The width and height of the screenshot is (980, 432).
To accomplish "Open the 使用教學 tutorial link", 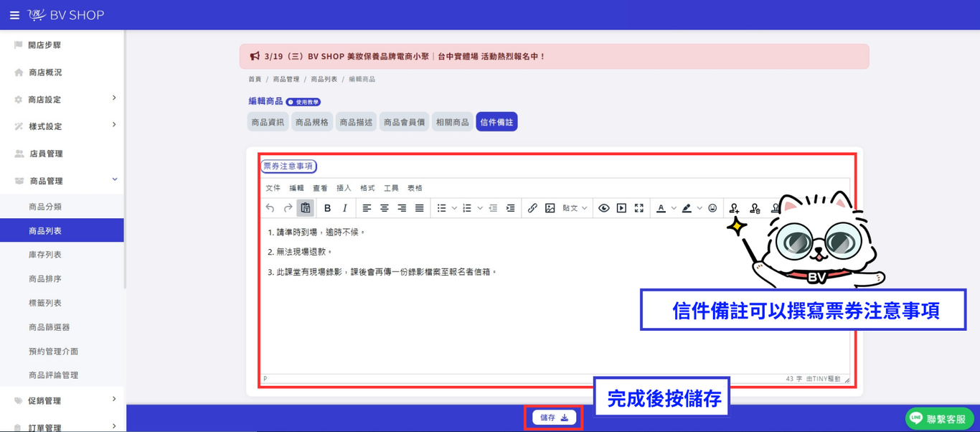I will click(x=303, y=102).
